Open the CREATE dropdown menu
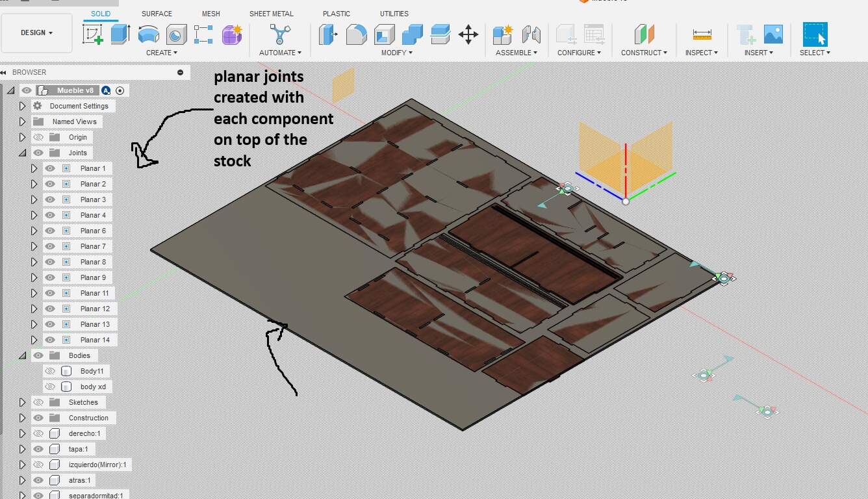The width and height of the screenshot is (868, 499). click(x=161, y=53)
